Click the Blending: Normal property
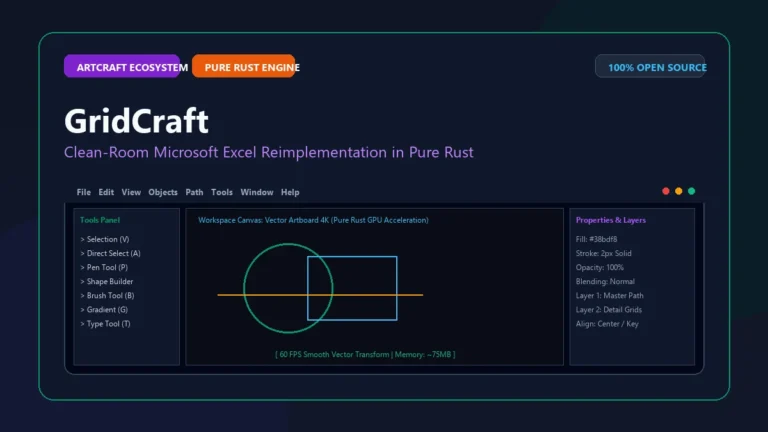This screenshot has width=768, height=432. click(x=605, y=282)
